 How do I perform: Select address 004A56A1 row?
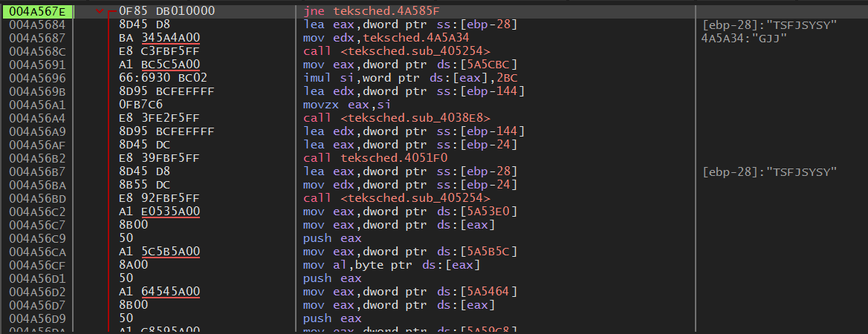click(x=37, y=105)
